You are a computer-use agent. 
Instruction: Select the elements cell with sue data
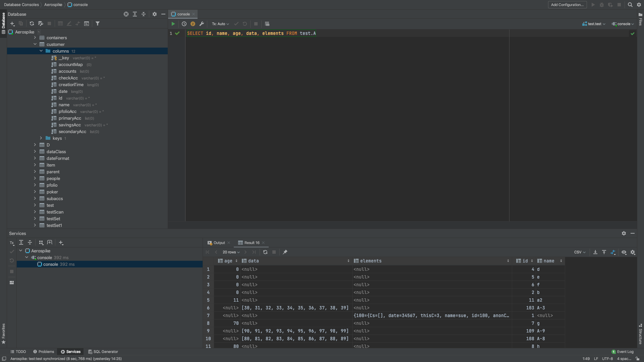431,315
